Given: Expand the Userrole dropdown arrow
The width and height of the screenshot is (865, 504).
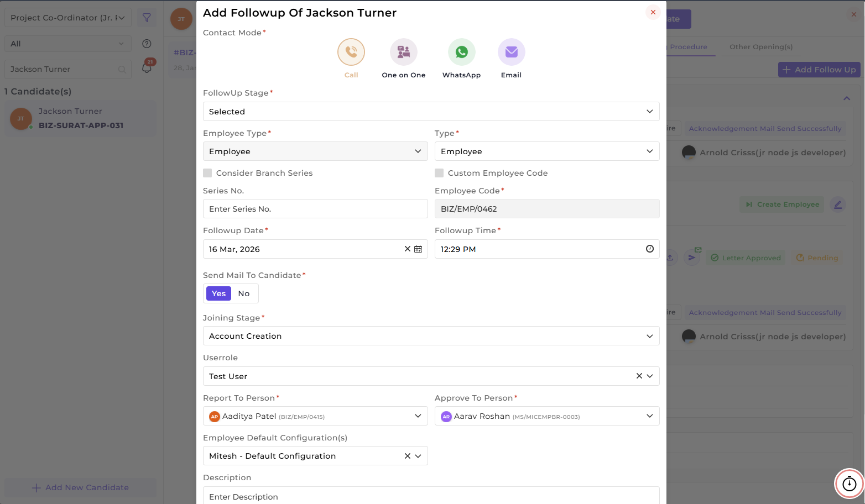Looking at the screenshot, I should 650,376.
